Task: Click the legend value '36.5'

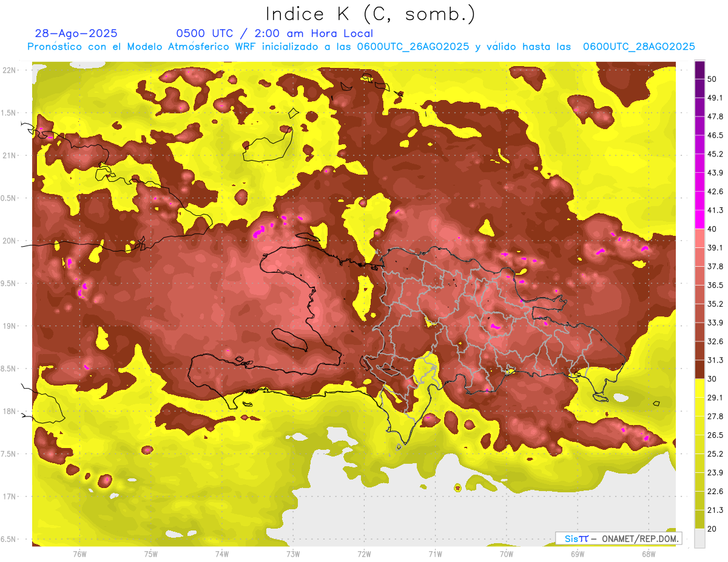Action: (x=715, y=285)
